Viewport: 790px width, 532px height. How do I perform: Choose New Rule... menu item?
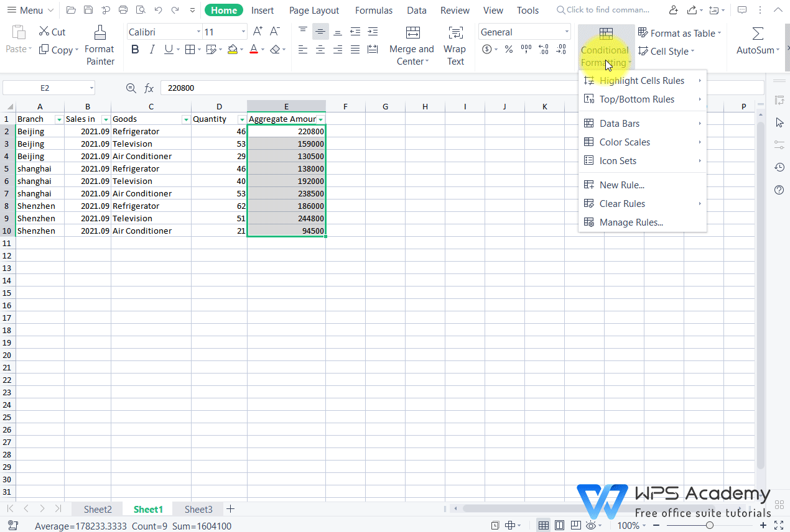[643, 185]
